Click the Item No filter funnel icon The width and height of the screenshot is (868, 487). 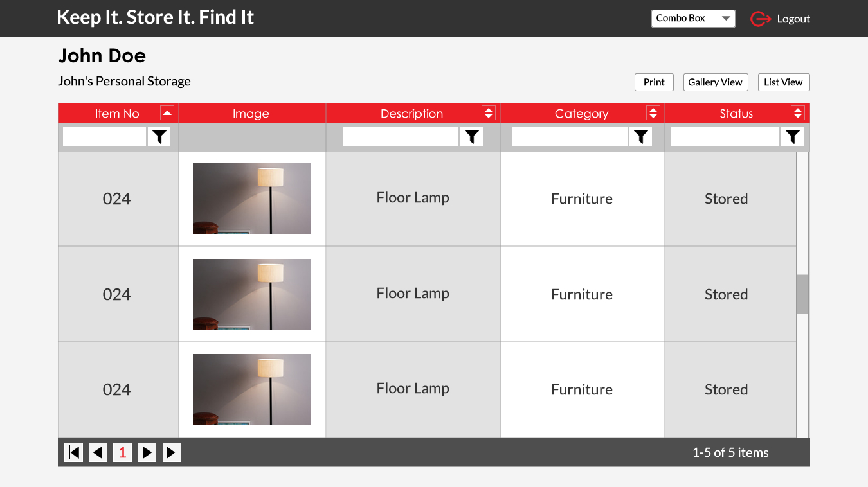coord(159,136)
